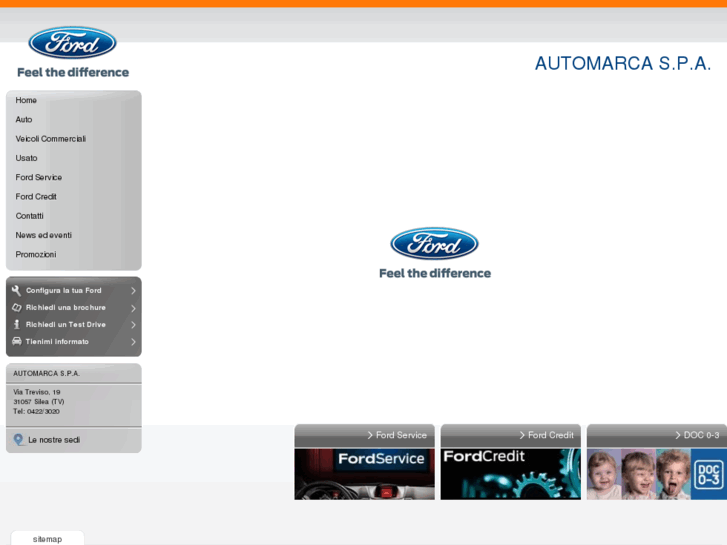
Task: Click the map pin icon beside Le nostre sedi
Action: pos(18,440)
